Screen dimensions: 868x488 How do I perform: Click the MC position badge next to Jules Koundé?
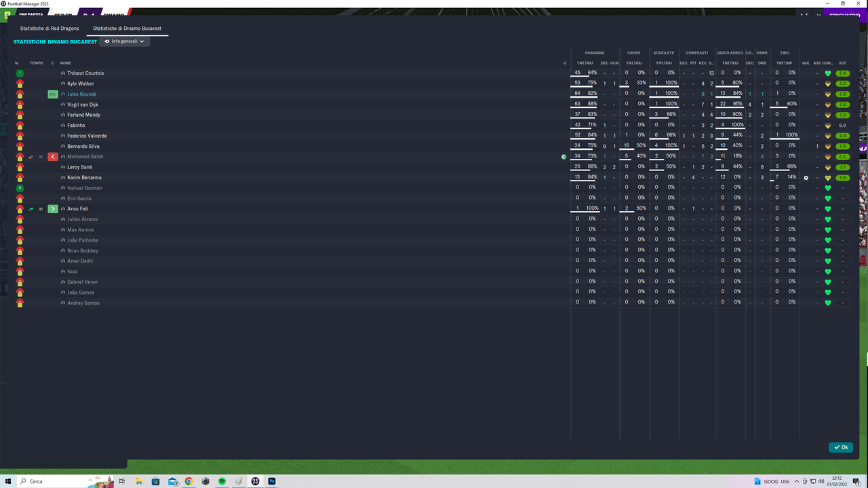(x=53, y=94)
